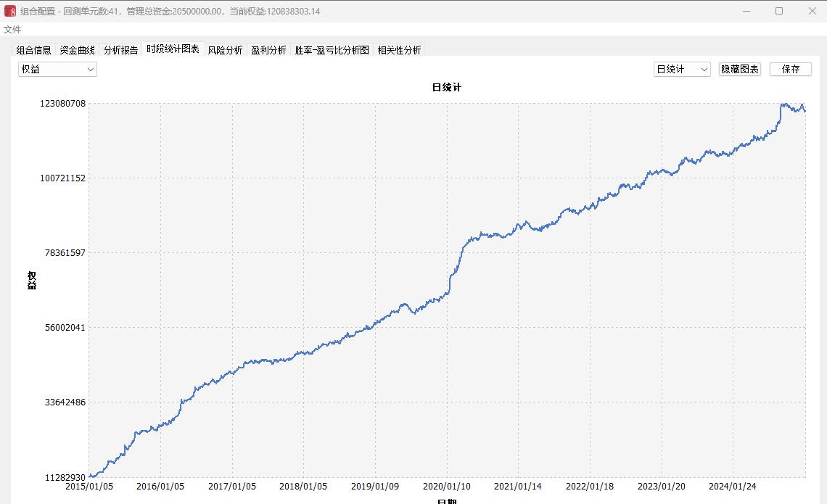The height and width of the screenshot is (504, 827).
Task: Click the 隐藏图表 button to hide the chart
Action: coord(738,68)
